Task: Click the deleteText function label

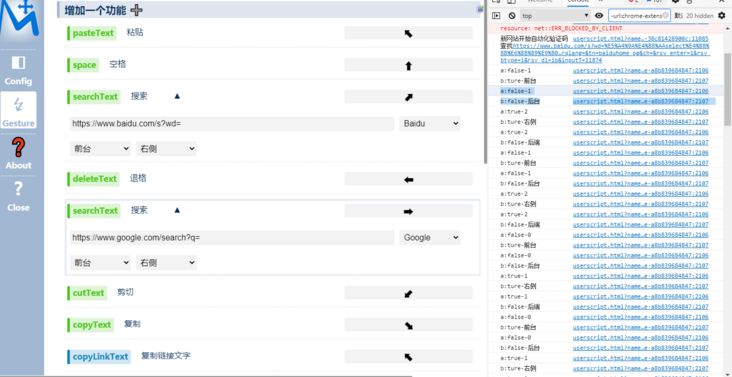Action: [94, 179]
